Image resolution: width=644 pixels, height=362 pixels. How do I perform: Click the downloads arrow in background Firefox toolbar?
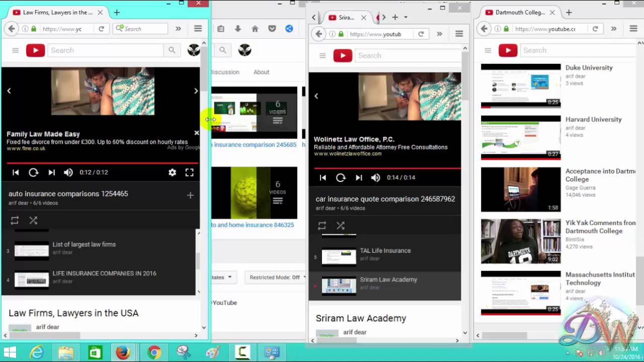tap(237, 29)
